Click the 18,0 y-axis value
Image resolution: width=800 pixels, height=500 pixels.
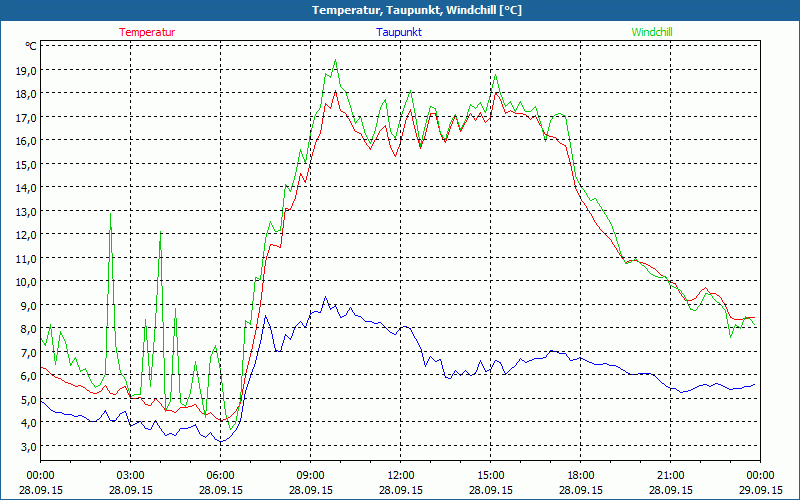[26, 94]
